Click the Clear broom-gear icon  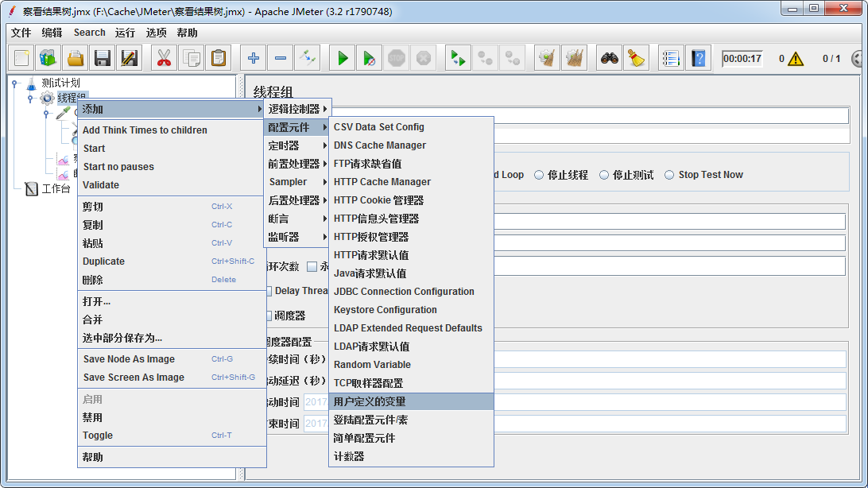click(x=547, y=58)
